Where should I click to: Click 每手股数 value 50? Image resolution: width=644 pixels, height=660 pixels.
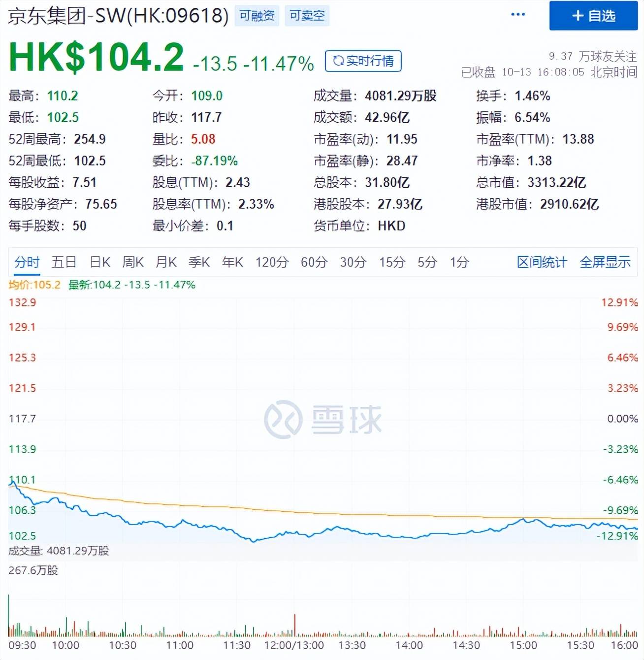[x=80, y=226]
